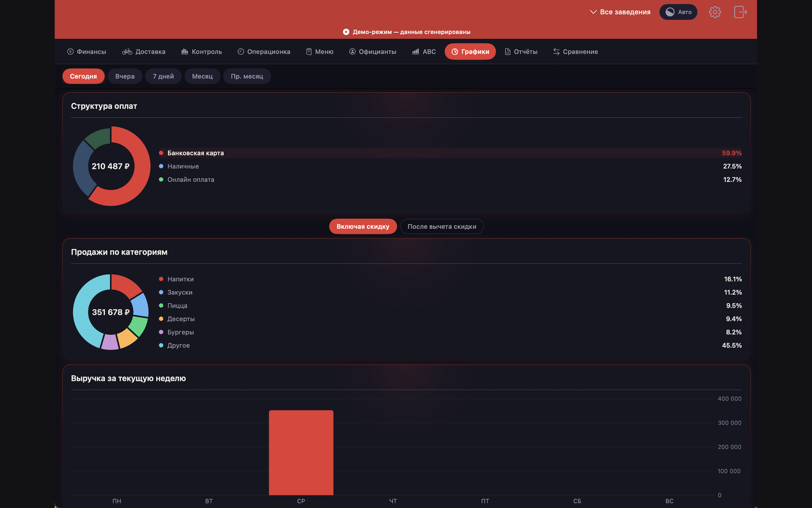Open the Доставка tab label
Image resolution: width=812 pixels, height=508 pixels.
(x=150, y=51)
